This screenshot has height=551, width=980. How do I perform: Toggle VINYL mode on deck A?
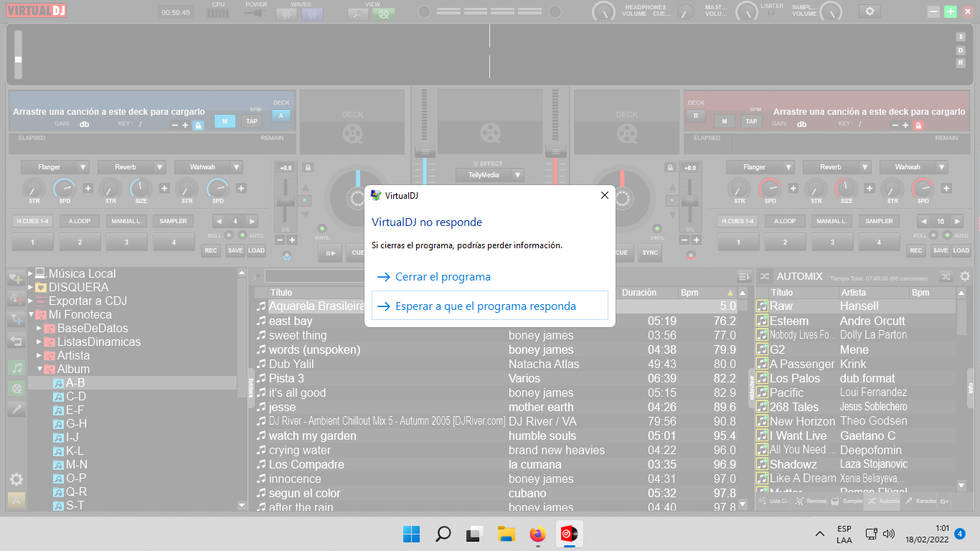coord(322,228)
